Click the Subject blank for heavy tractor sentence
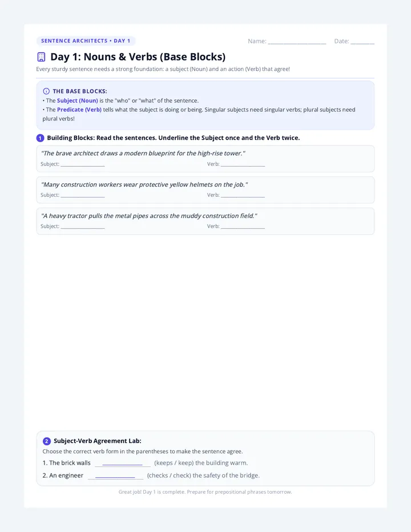This screenshot has width=411, height=532. 83,227
